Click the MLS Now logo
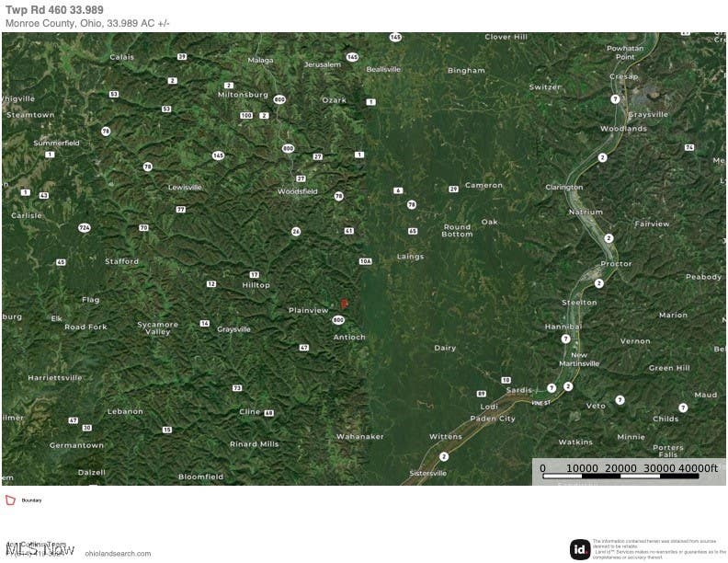 coord(40,549)
